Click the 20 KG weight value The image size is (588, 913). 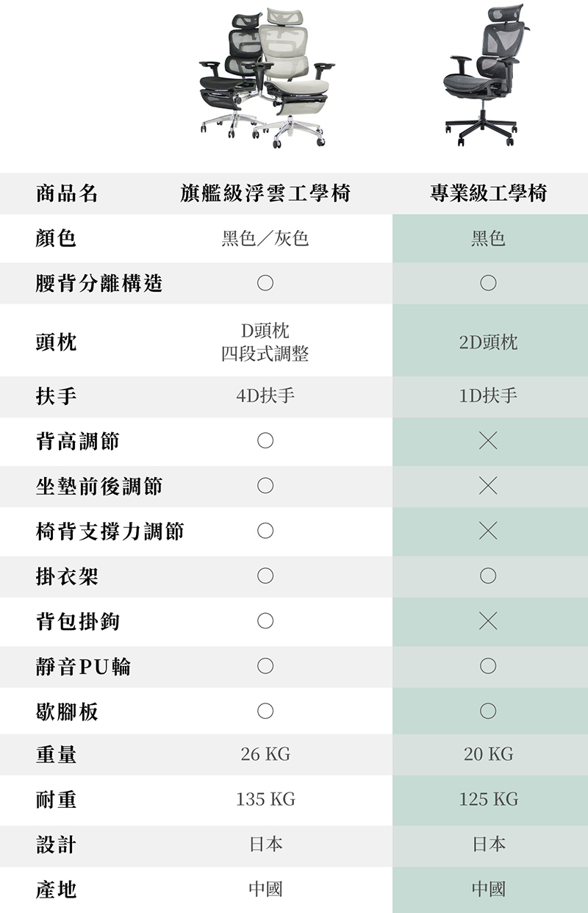[x=488, y=754]
